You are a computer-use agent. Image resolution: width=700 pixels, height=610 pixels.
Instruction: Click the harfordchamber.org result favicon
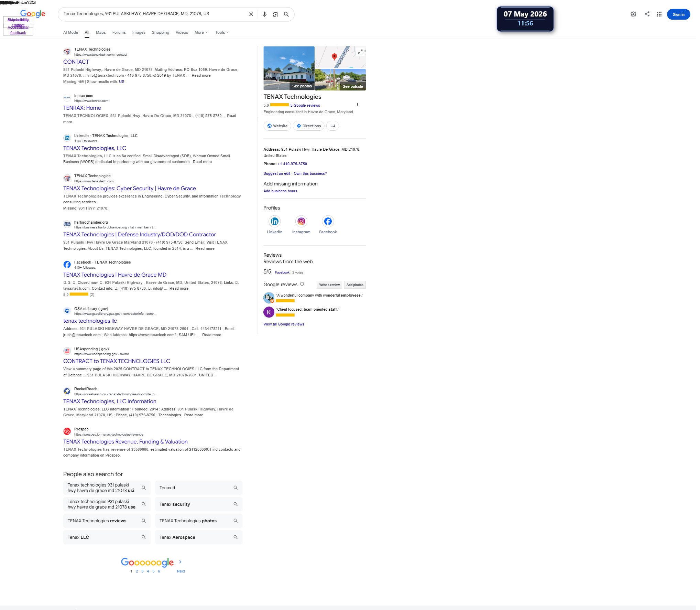click(67, 224)
